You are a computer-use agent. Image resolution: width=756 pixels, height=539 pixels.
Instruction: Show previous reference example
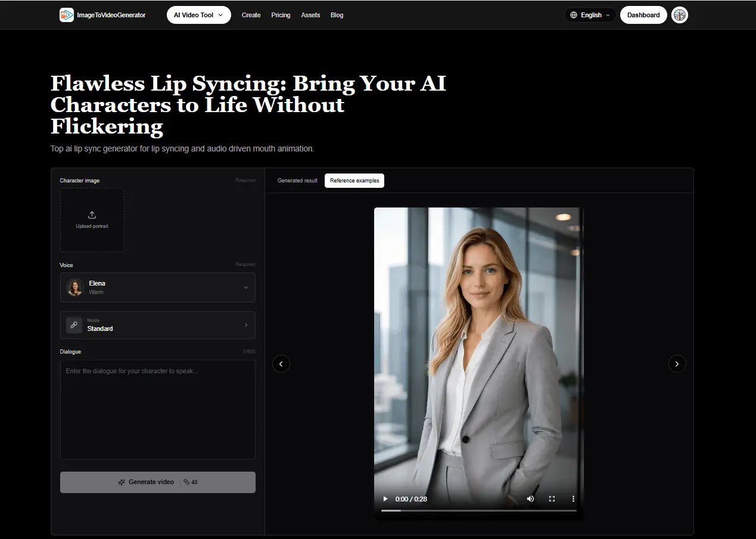tap(281, 364)
